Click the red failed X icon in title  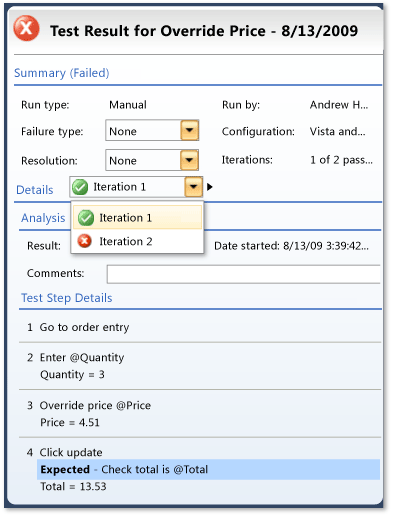point(26,28)
